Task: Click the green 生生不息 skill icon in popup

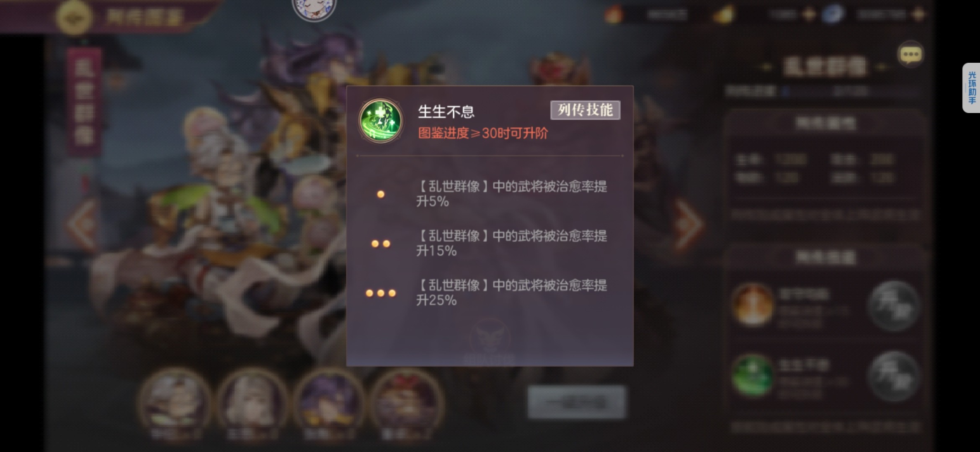Action: 381,121
